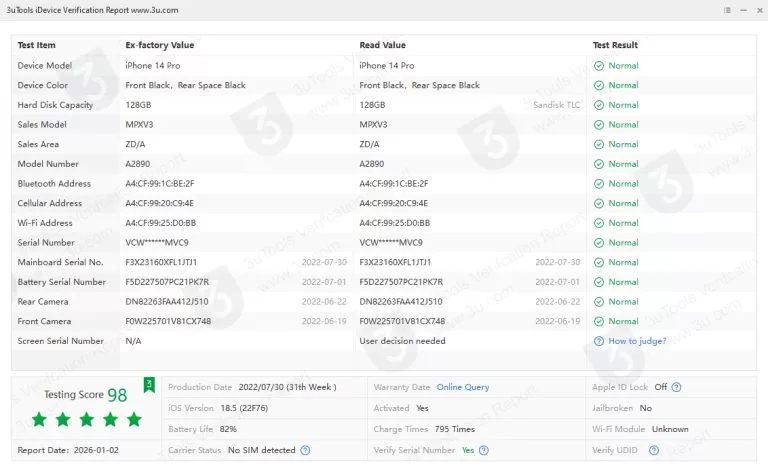768x468 pixels.
Task: Click help icon next to No SIM detected
Action: pos(305,450)
